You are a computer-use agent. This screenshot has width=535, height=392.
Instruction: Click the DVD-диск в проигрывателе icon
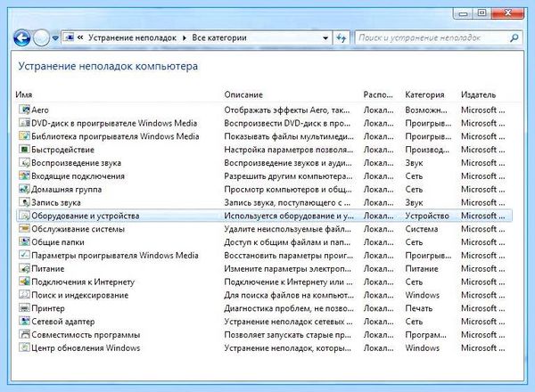[x=24, y=123]
